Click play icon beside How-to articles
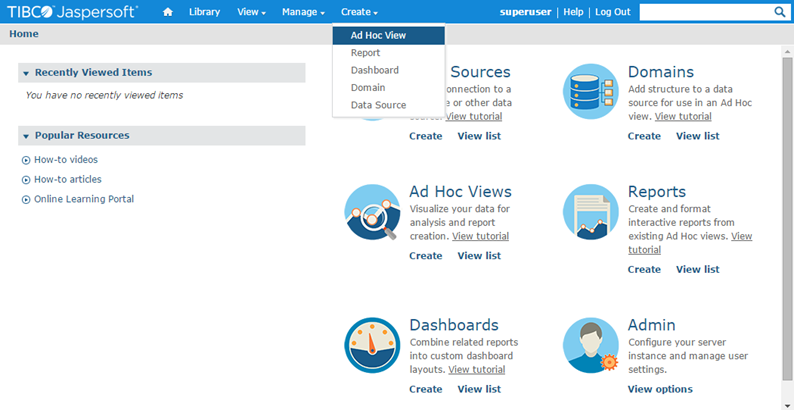 pyautogui.click(x=26, y=180)
